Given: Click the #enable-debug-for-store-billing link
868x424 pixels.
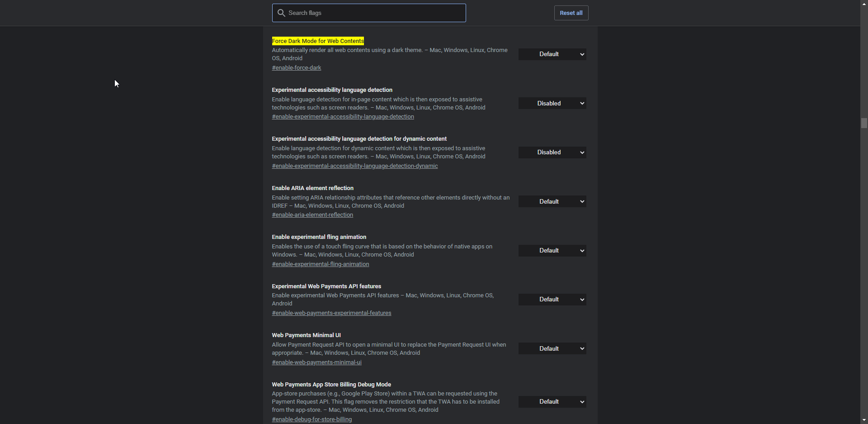Looking at the screenshot, I should pyautogui.click(x=312, y=419).
